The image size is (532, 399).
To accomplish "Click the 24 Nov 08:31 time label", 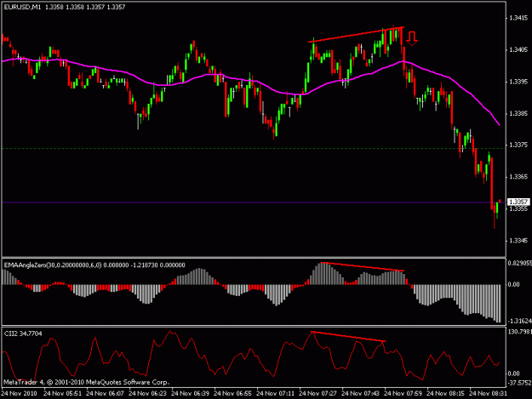I will [x=489, y=394].
